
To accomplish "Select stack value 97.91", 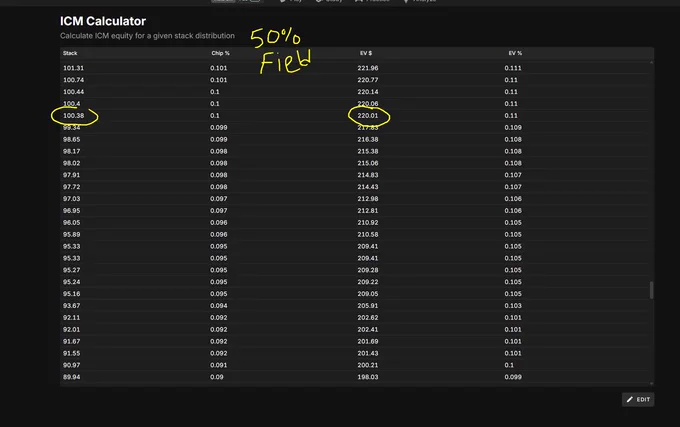I will pyautogui.click(x=72, y=175).
